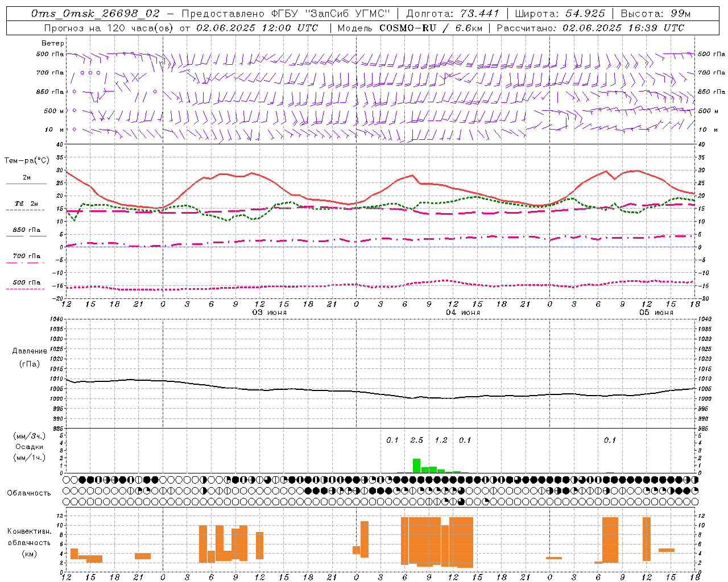The width and height of the screenshot is (728, 582).
Task: Click the Долгота: 73.441 value
Action: click(x=453, y=14)
